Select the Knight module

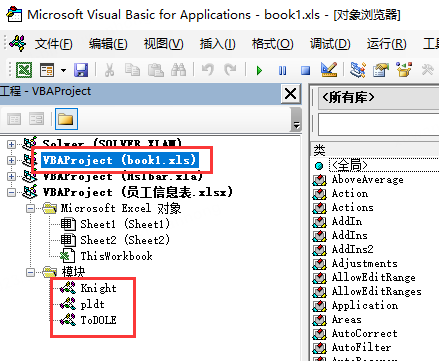pyautogui.click(x=99, y=288)
